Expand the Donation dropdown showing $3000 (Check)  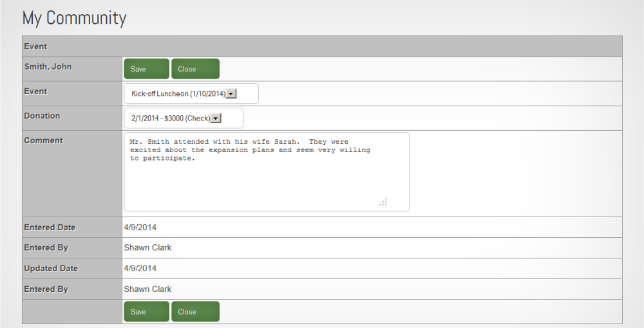(x=216, y=118)
